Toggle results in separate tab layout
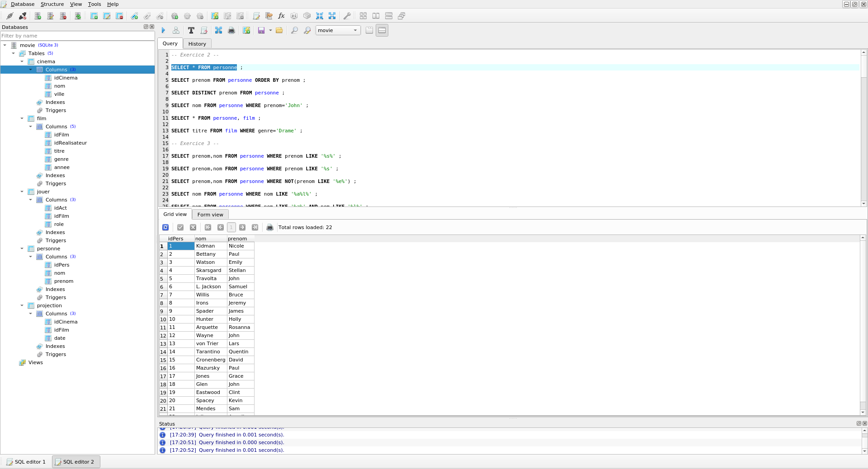 369,30
